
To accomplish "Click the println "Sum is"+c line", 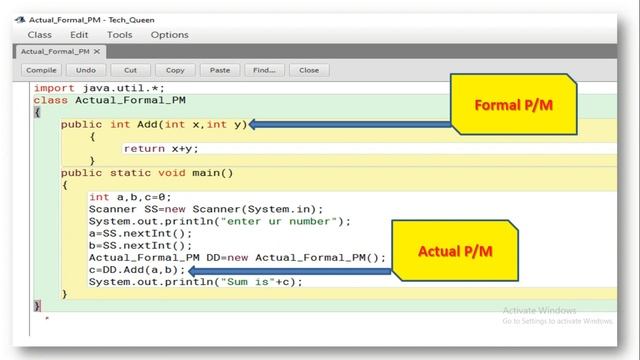I will tap(196, 282).
